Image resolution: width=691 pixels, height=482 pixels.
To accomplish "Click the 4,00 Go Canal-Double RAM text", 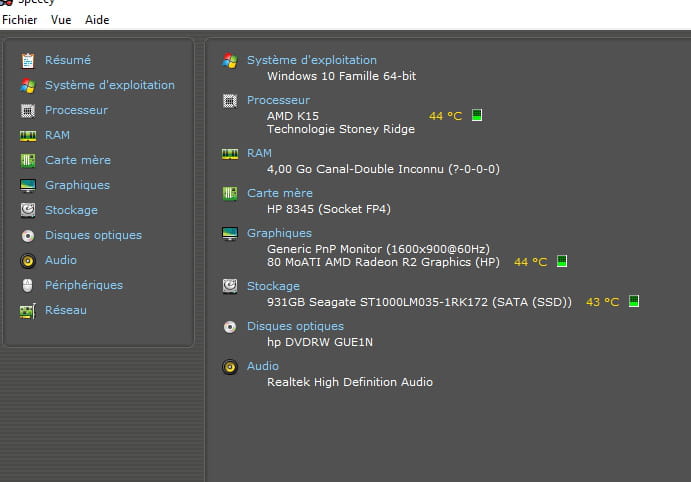I will click(383, 169).
